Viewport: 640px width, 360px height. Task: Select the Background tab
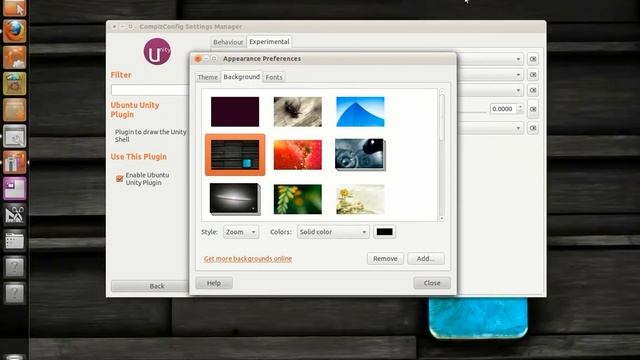(x=242, y=77)
